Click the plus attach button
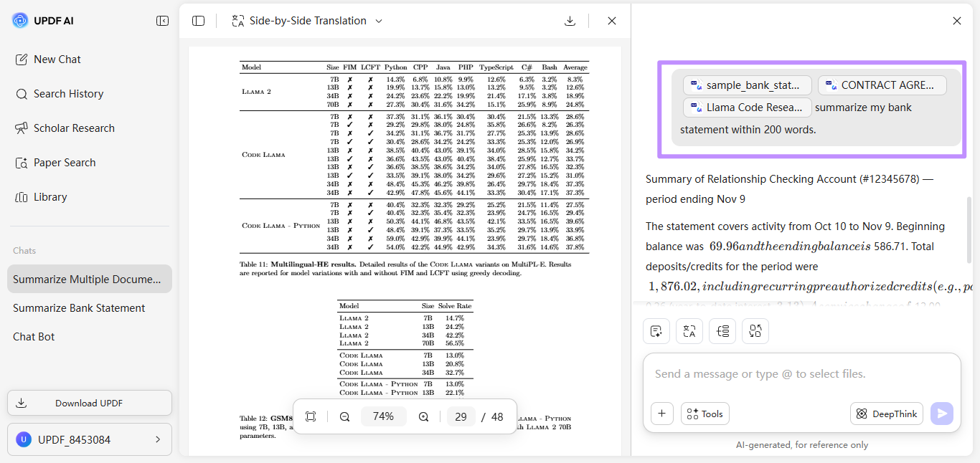Image resolution: width=980 pixels, height=463 pixels. click(x=662, y=414)
